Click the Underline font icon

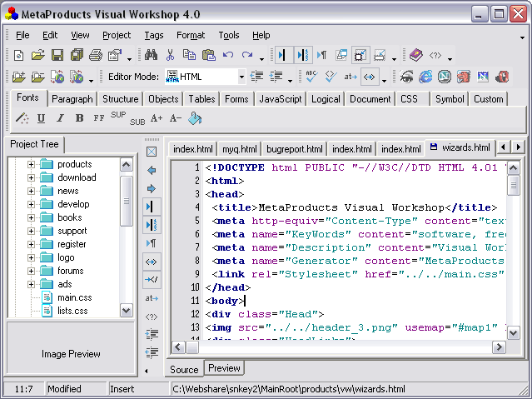[41, 119]
